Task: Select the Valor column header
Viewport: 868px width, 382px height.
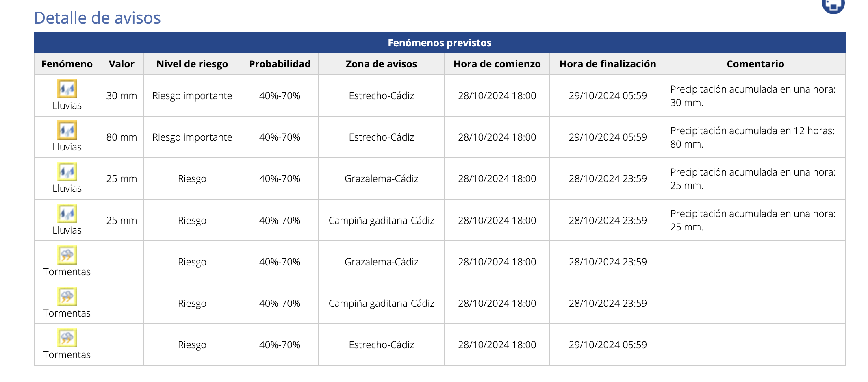Action: [x=121, y=64]
